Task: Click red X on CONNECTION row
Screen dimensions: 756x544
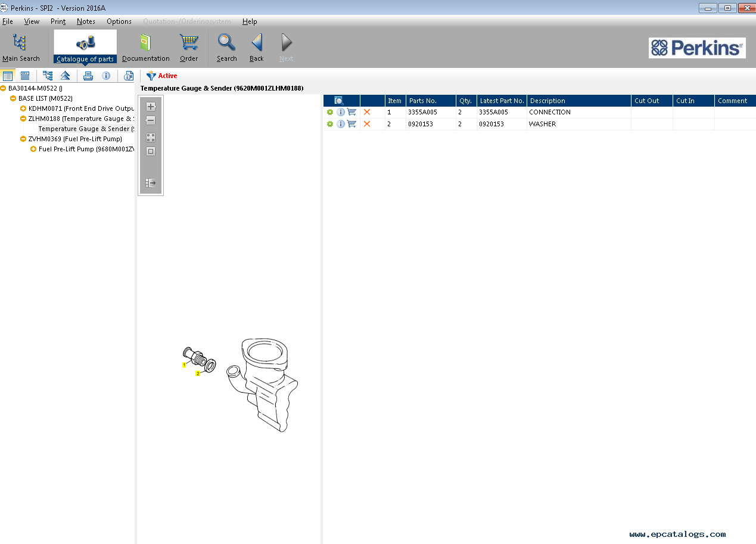Action: tap(367, 112)
